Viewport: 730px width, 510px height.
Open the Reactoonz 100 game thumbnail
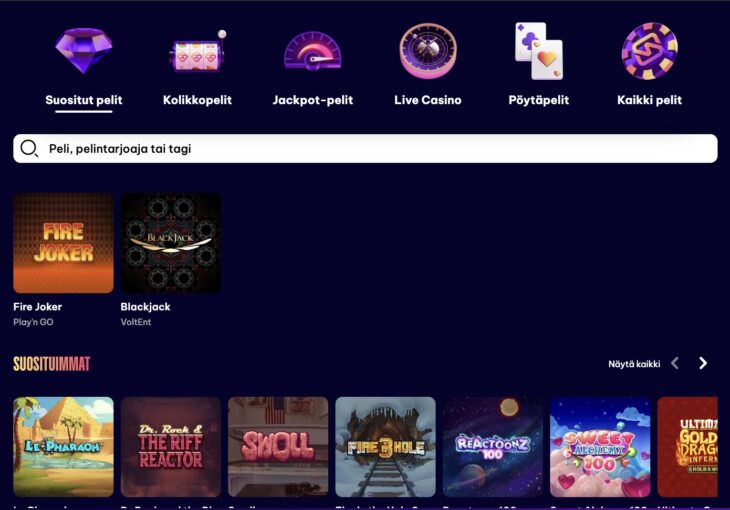(493, 447)
